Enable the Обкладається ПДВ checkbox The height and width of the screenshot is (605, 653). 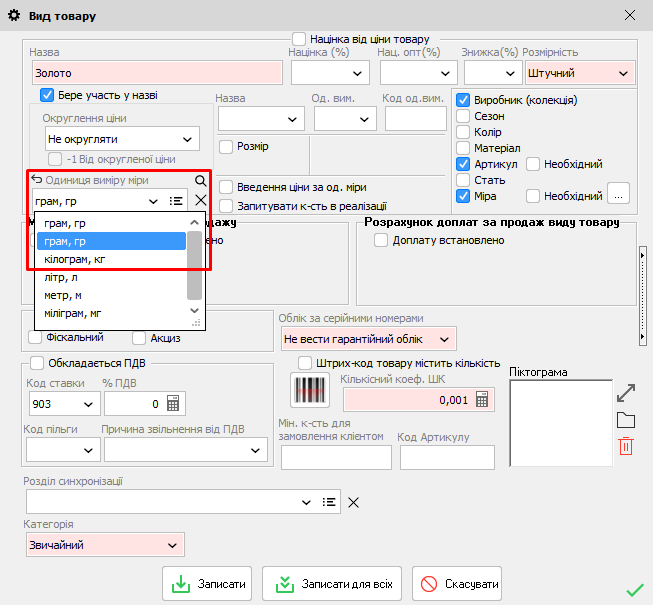coord(38,363)
